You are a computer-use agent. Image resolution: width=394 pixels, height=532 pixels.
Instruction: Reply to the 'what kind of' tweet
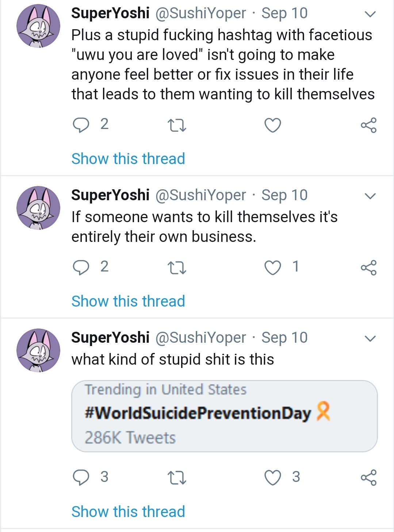(81, 477)
